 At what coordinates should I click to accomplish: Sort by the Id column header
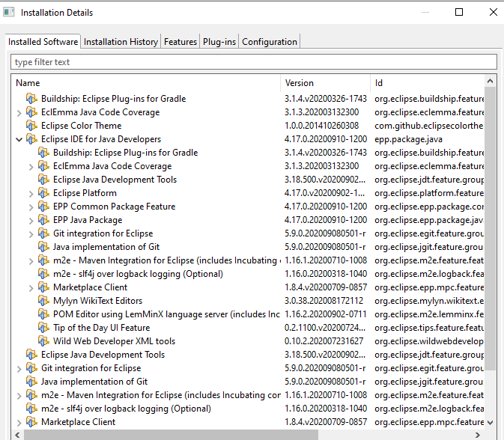428,83
